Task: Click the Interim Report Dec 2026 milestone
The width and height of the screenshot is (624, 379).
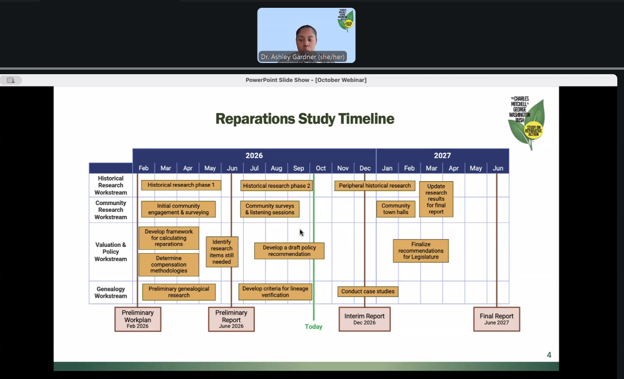Action: point(365,319)
